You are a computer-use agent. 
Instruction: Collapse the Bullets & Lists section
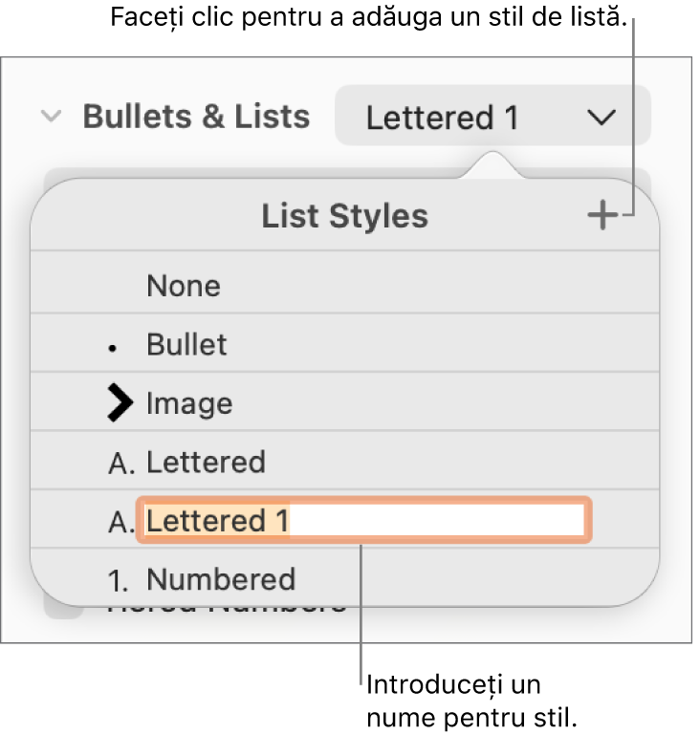coord(52,117)
